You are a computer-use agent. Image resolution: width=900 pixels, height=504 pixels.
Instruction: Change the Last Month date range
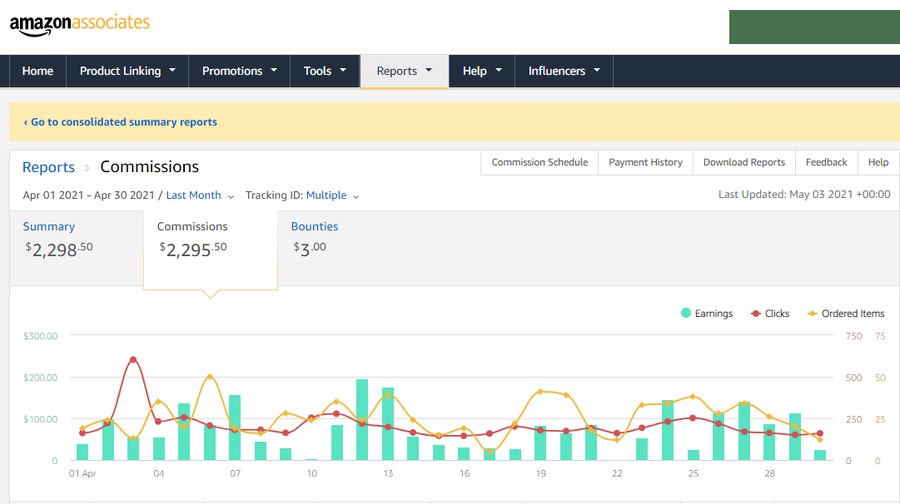(199, 195)
